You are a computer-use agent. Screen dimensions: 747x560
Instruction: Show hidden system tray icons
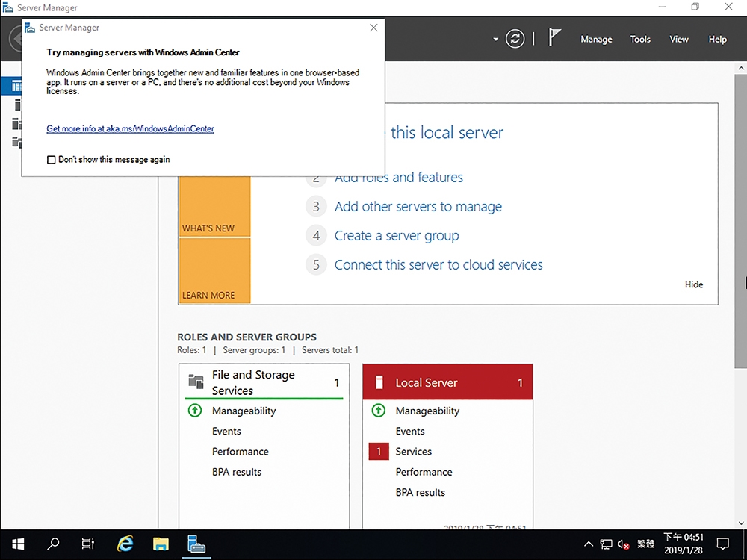pos(589,544)
